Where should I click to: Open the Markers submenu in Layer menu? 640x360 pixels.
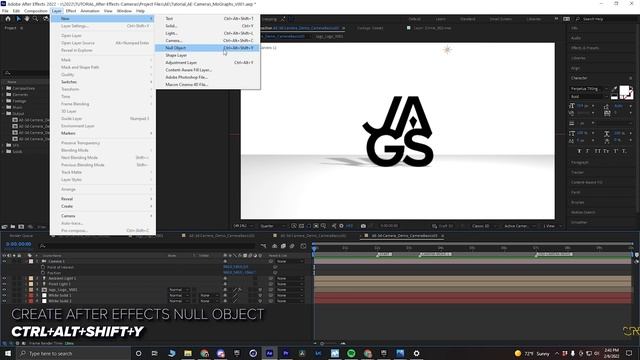pyautogui.click(x=103, y=133)
